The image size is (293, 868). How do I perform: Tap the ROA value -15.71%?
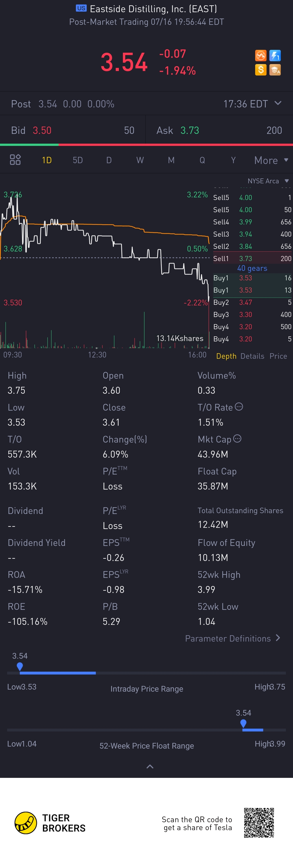[25, 589]
